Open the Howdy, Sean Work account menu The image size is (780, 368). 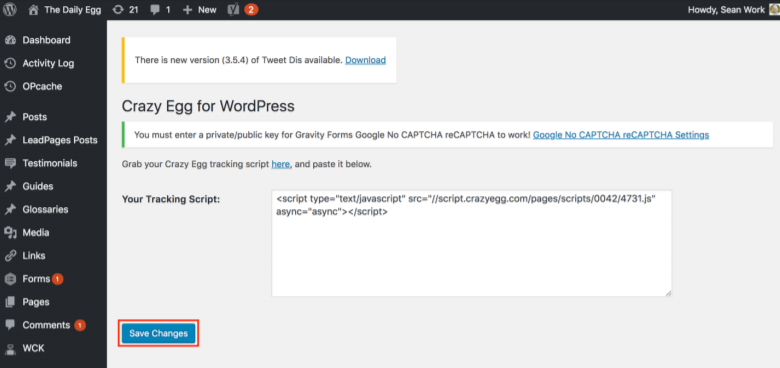click(x=726, y=9)
